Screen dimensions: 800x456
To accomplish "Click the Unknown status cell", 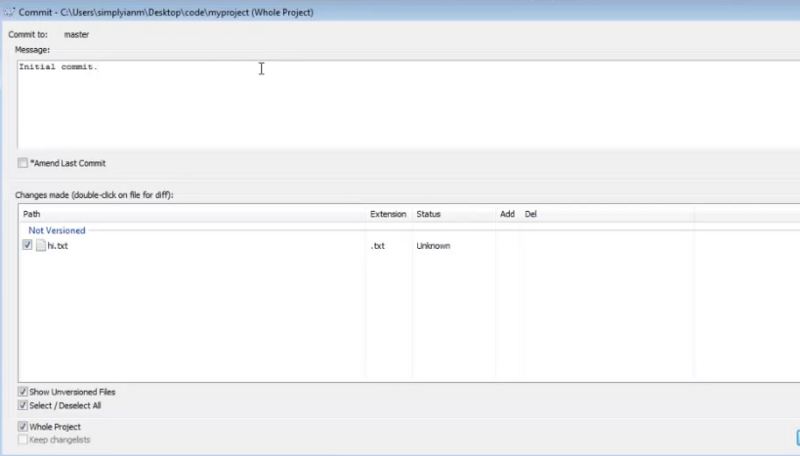I will 433,245.
